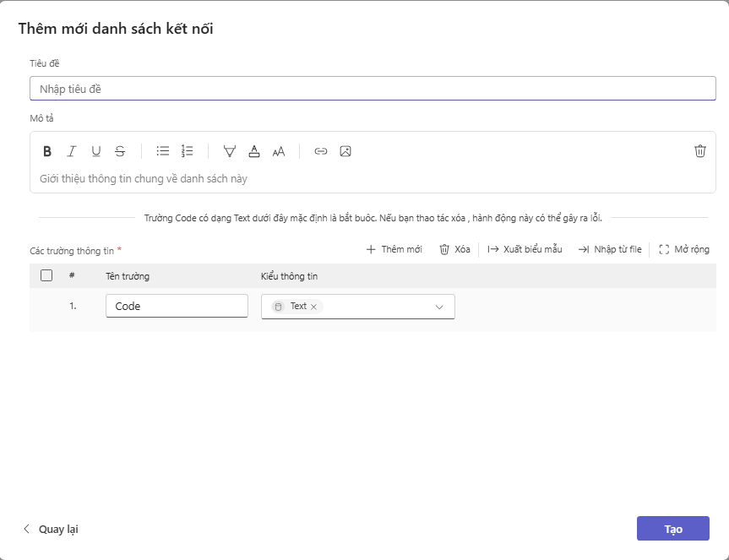Viewport: 729px width, 560px height.
Task: Focus the Nhập tiêu đề title field
Action: [x=373, y=89]
